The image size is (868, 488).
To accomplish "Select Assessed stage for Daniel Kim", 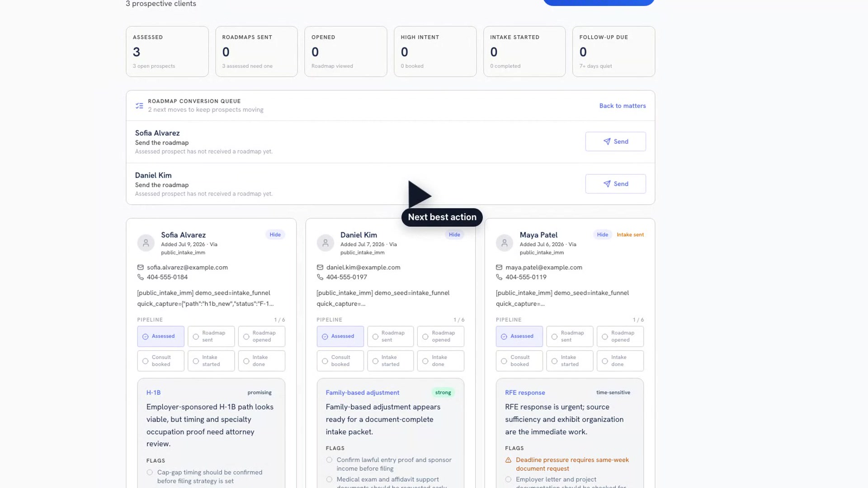I will 340,336.
